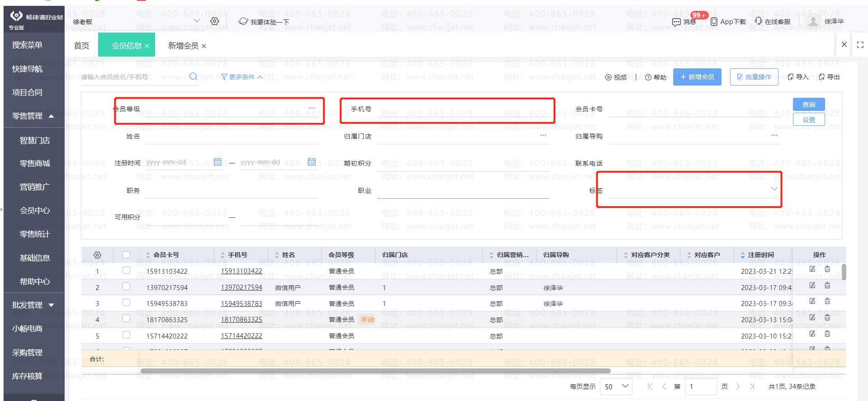Image resolution: width=868 pixels, height=401 pixels.
Task: Click the 新增会员 add button
Action: (x=697, y=77)
